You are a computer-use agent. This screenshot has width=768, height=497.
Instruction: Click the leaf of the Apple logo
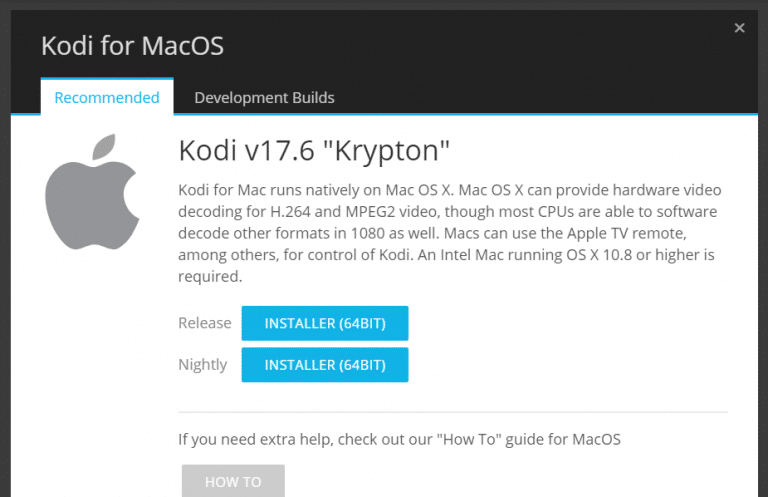pos(104,146)
